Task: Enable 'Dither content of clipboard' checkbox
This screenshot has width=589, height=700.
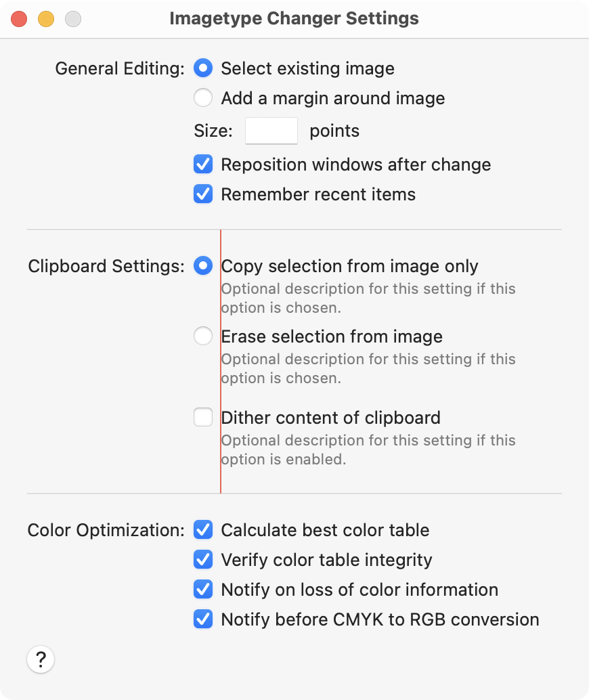Action: point(203,418)
